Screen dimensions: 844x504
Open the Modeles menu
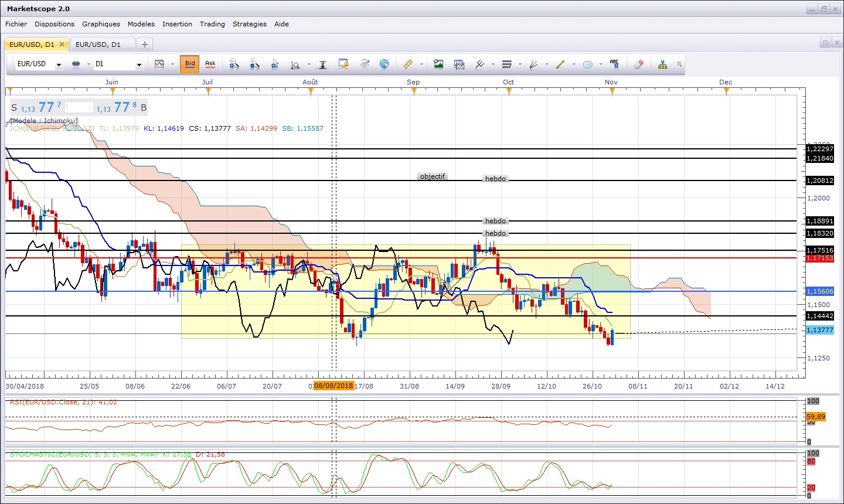tap(141, 24)
